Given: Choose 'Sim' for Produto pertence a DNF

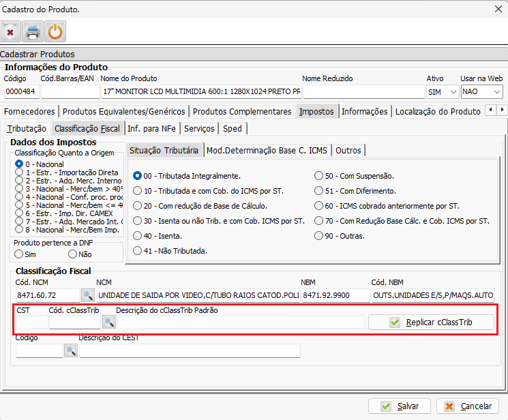Looking at the screenshot, I should tap(19, 254).
